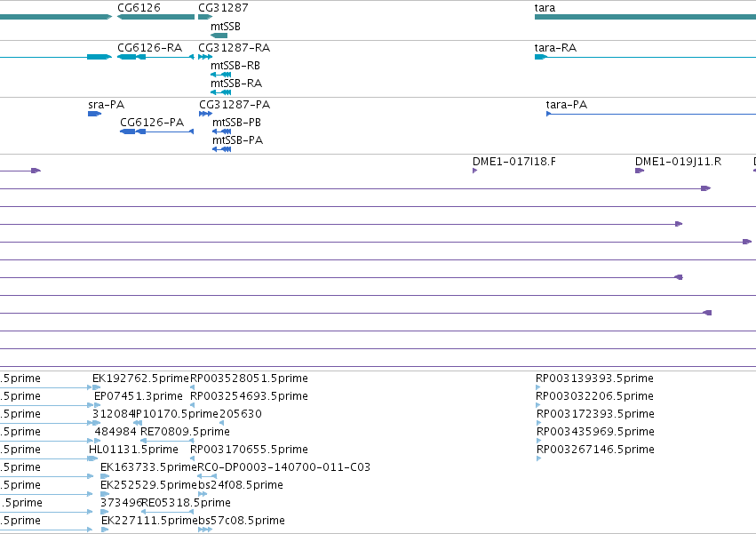Select the EP07451.3prime EST label
Viewport: 756px width, 534px height.
click(139, 396)
